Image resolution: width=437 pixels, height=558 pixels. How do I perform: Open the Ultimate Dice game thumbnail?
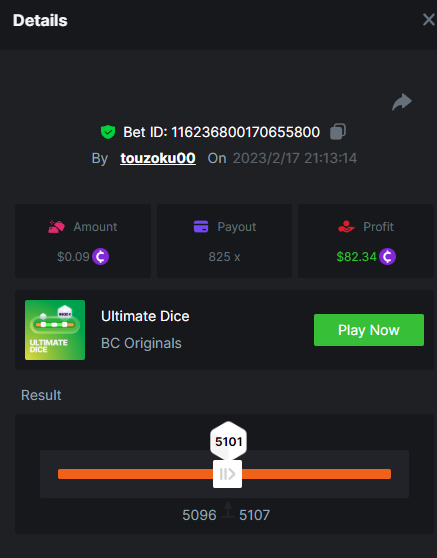(55, 330)
